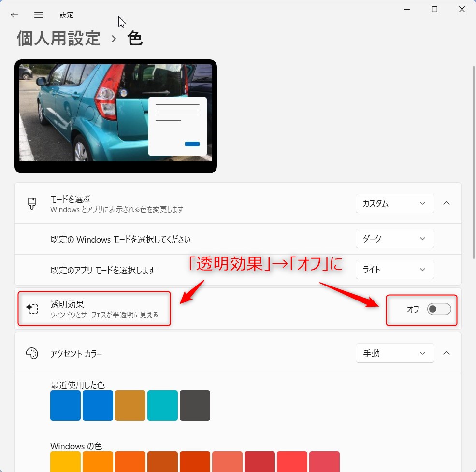Click the 最近使用した色 heading
The image size is (476, 472).
[x=77, y=385]
